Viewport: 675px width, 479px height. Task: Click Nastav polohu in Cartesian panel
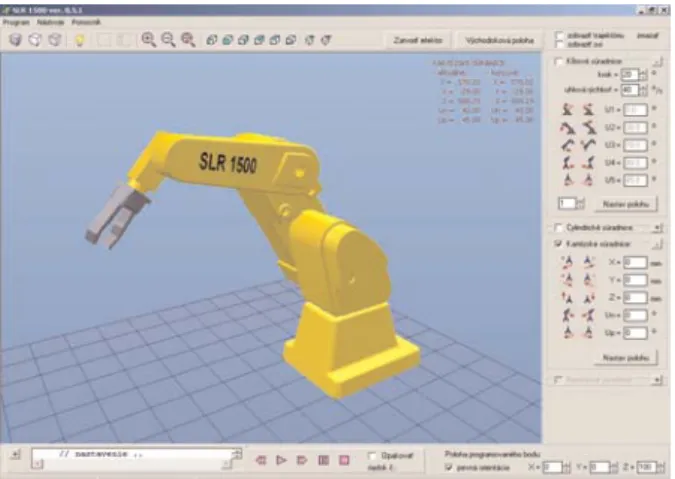pyautogui.click(x=625, y=358)
